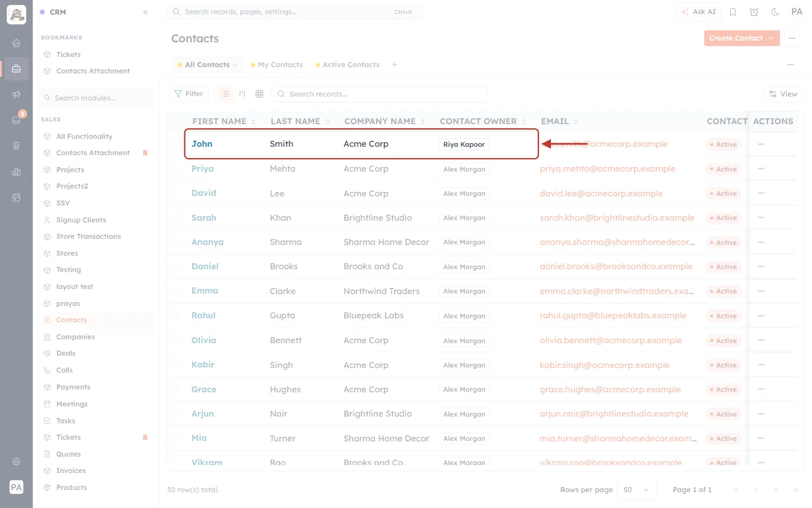
Task: Expand the Create Contact dropdown arrow
Action: pyautogui.click(x=771, y=38)
